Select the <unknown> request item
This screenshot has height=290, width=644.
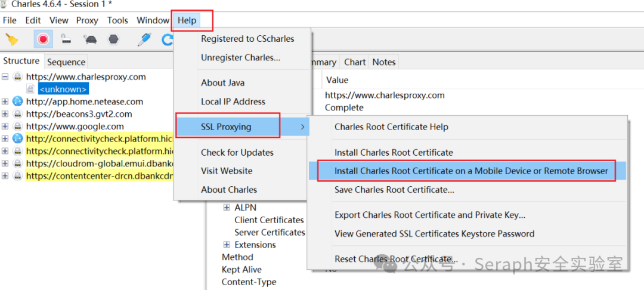click(x=63, y=89)
